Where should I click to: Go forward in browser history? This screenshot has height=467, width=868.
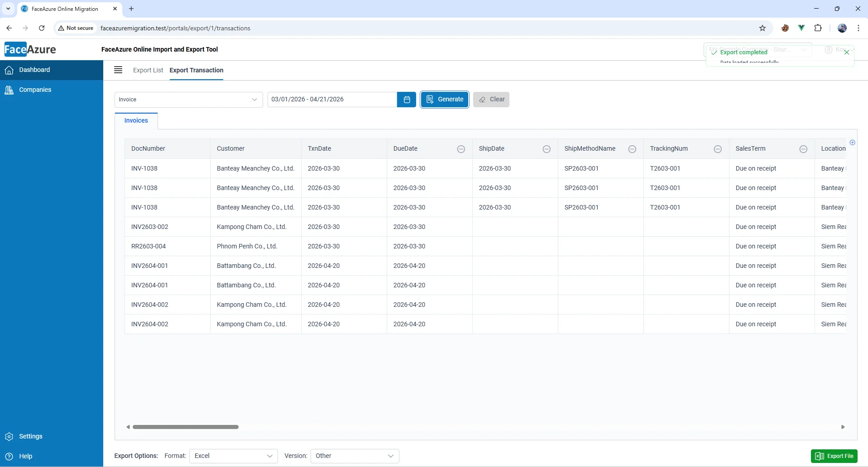click(x=25, y=28)
